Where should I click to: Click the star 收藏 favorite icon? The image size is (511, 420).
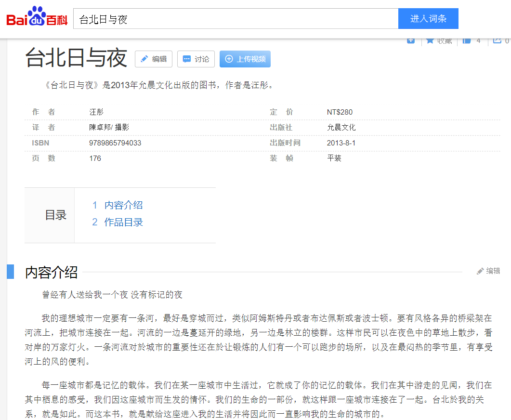pyautogui.click(x=430, y=41)
